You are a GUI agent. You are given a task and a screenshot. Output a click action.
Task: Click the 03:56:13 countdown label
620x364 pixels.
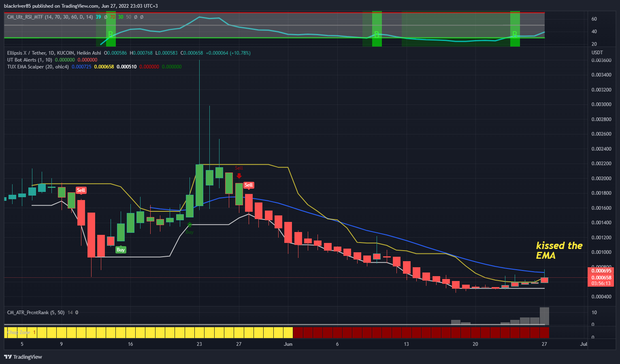(x=601, y=283)
